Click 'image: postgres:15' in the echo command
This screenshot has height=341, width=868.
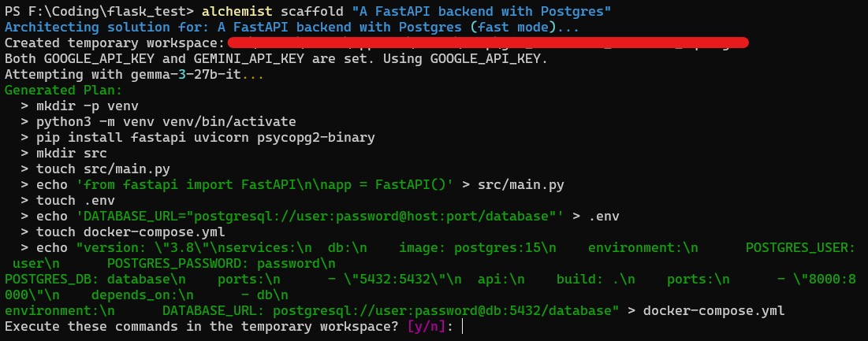469,247
